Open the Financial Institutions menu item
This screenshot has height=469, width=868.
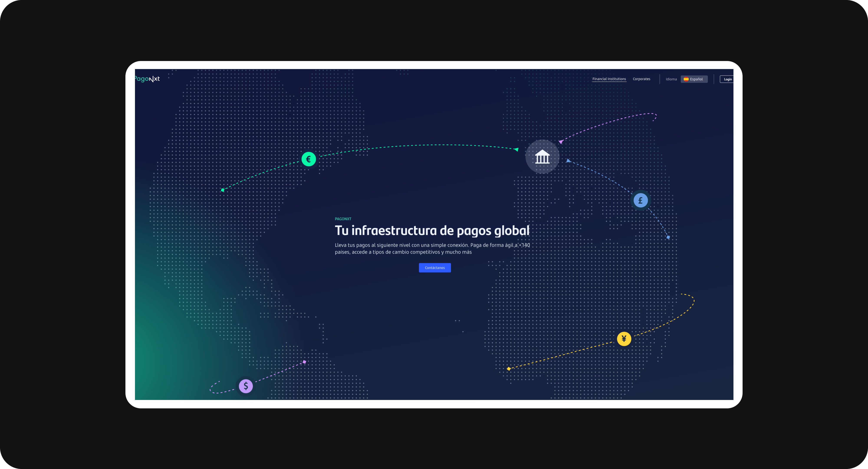click(x=609, y=79)
